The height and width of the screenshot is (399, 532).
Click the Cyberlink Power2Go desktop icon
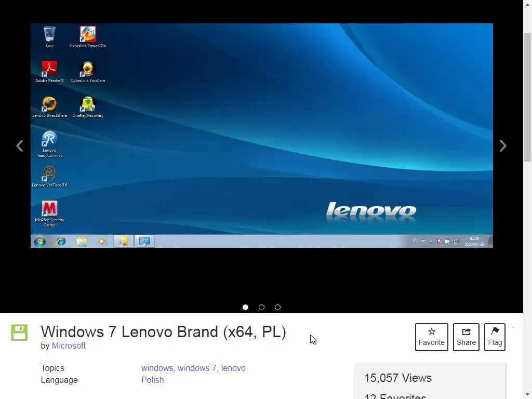pyautogui.click(x=87, y=37)
